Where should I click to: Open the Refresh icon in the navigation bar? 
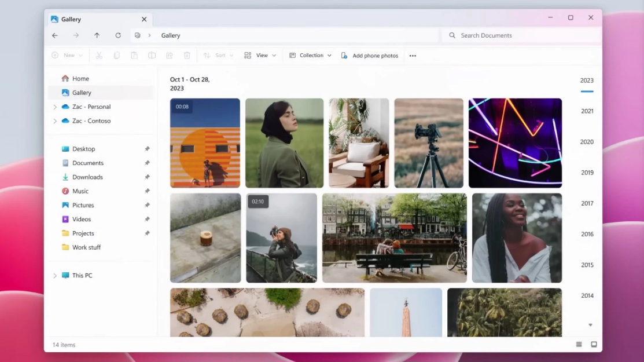pos(118,35)
